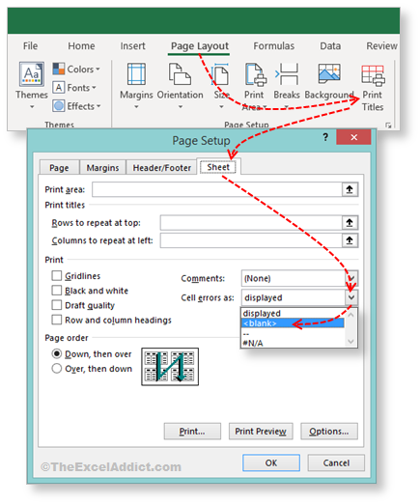Click the Print Titles icon
420x504 pixels.
pyautogui.click(x=373, y=75)
